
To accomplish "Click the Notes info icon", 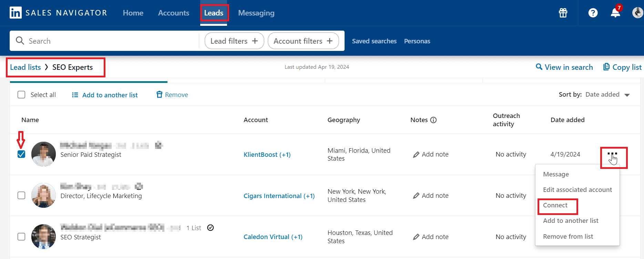I will click(433, 120).
